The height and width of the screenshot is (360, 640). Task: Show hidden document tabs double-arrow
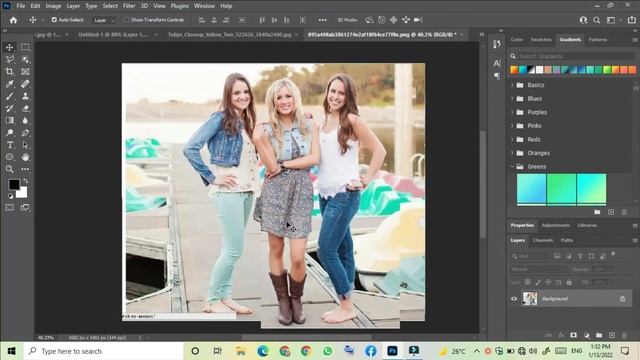(482, 34)
